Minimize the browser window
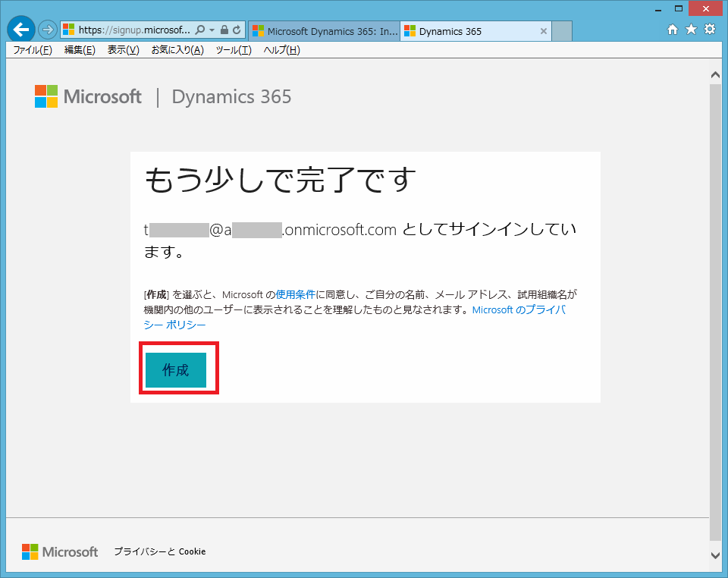The height and width of the screenshot is (578, 728). (658, 9)
